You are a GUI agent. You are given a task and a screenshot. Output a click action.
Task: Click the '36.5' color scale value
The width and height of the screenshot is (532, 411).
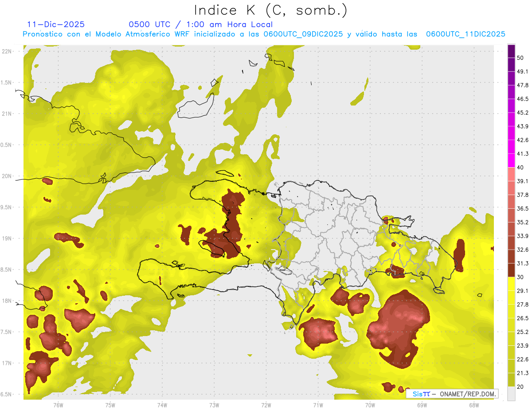[x=523, y=208]
